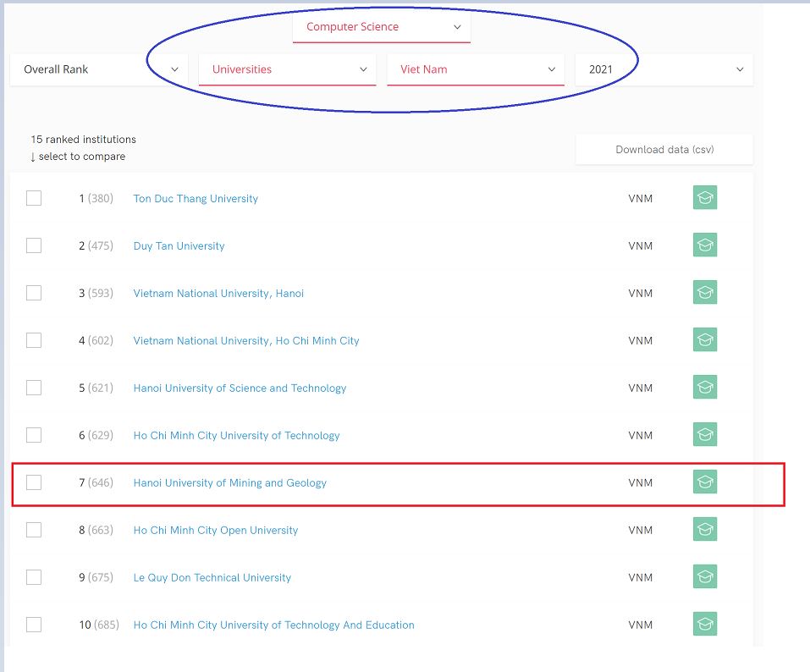
Task: Click graduation cap icon for Ho Chi Minh City University of Technology
Action: tap(704, 435)
